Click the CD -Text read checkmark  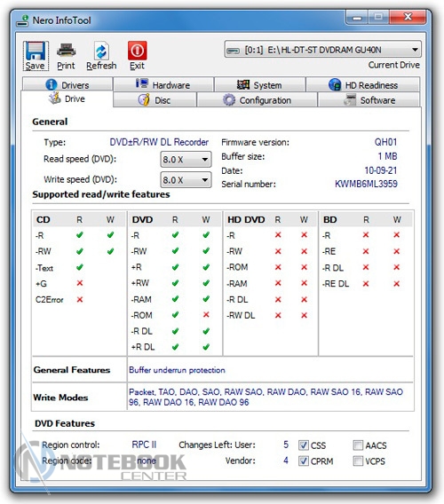pos(80,267)
